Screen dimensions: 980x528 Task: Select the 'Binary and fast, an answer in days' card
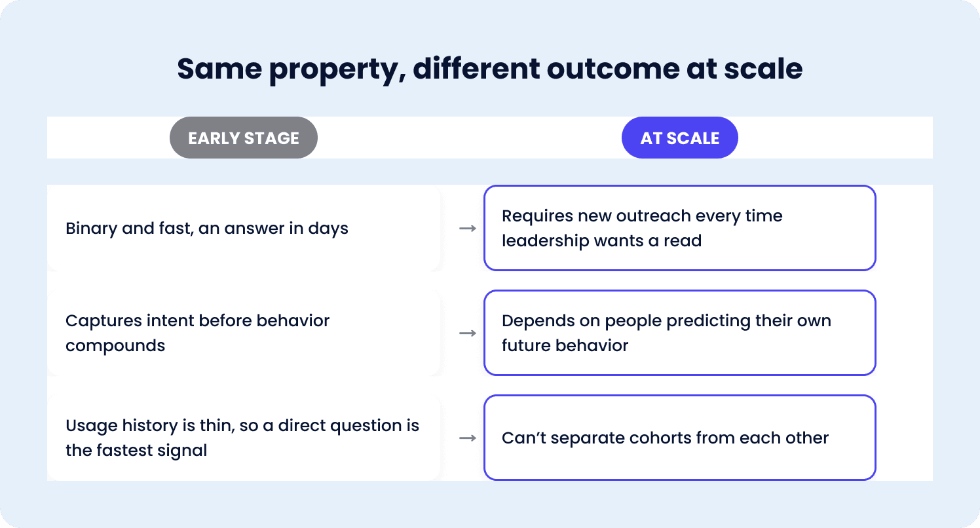(244, 228)
